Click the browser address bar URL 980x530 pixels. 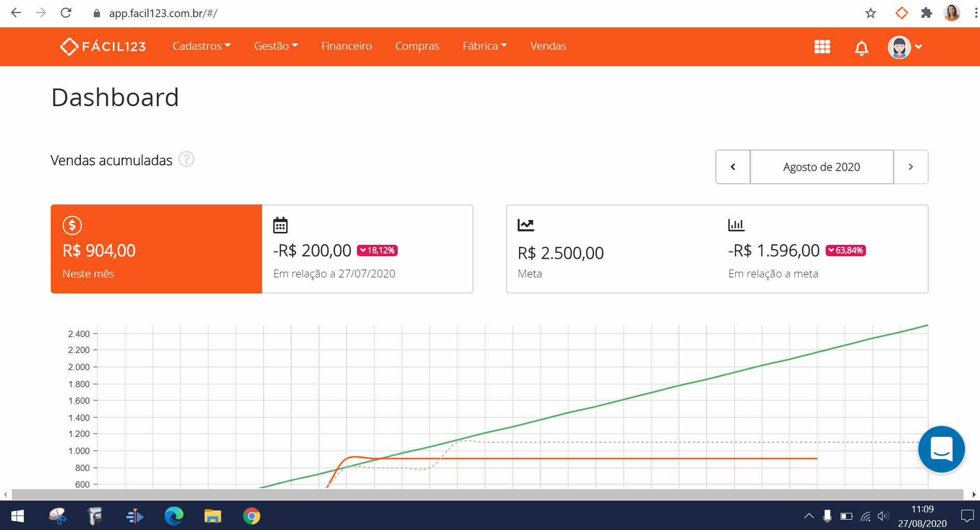point(163,13)
